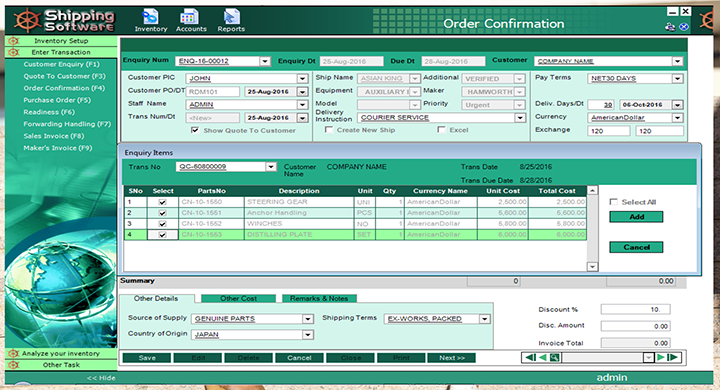This screenshot has width=720, height=390.
Task: Expand Shipping Terms EX-WORKS, PACKED dropdown
Action: [x=484, y=319]
